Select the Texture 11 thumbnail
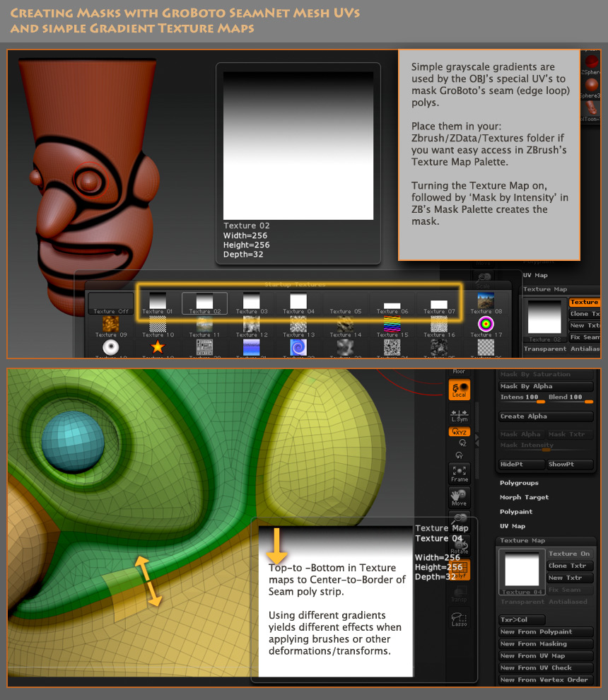Image resolution: width=608 pixels, height=700 pixels. (204, 327)
